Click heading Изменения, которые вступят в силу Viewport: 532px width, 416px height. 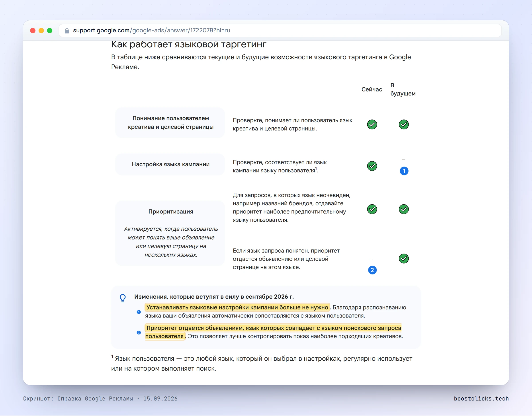tap(214, 297)
